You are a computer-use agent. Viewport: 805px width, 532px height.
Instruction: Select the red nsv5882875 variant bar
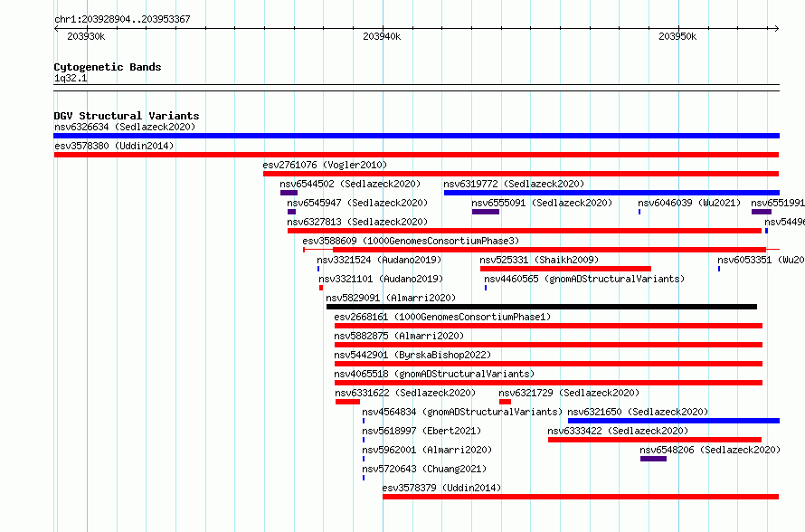tap(548, 345)
